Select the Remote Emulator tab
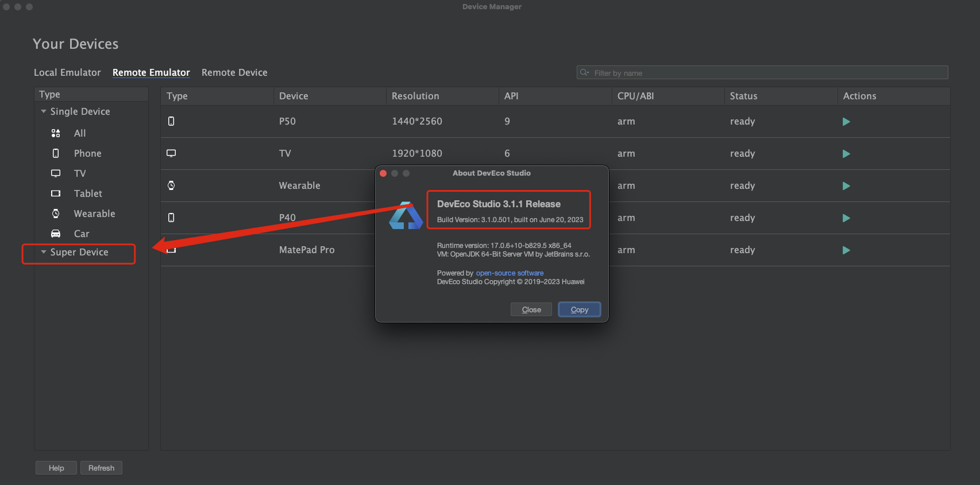The image size is (980, 485). [151, 72]
